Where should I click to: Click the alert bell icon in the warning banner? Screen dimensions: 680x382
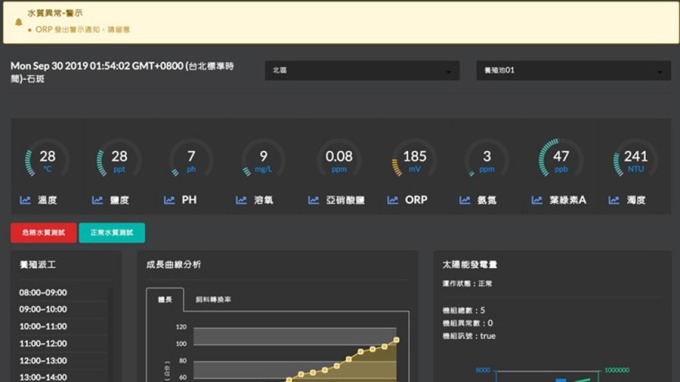[x=19, y=22]
